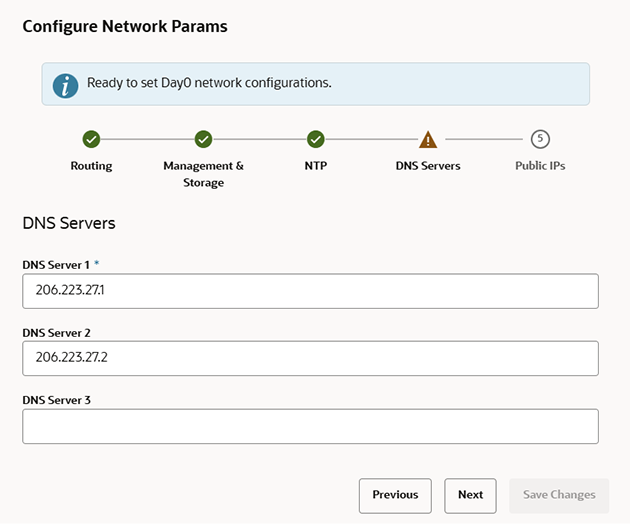
Task: Click the NTP step checkmark icon
Action: click(316, 139)
